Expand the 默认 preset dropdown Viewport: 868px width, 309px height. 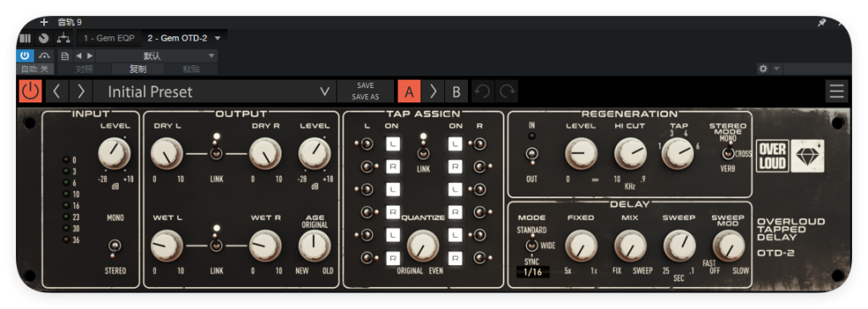(157, 56)
